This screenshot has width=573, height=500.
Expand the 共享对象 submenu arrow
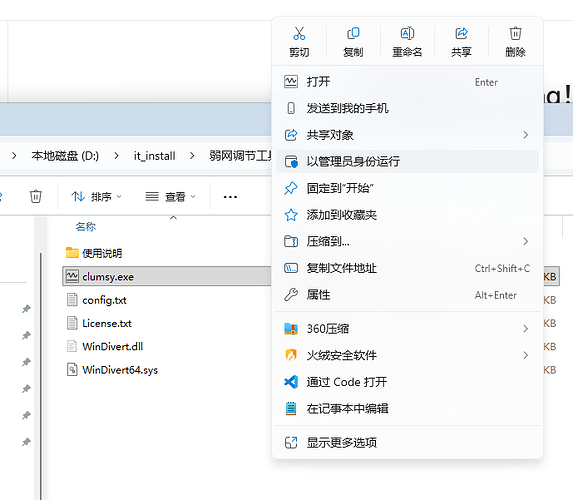(525, 135)
